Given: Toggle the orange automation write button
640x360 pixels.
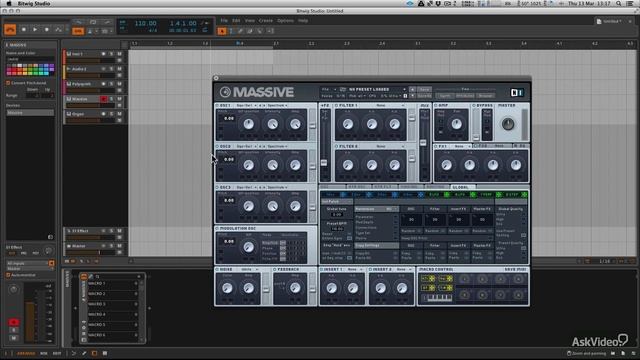Looking at the screenshot, I should 78,31.
